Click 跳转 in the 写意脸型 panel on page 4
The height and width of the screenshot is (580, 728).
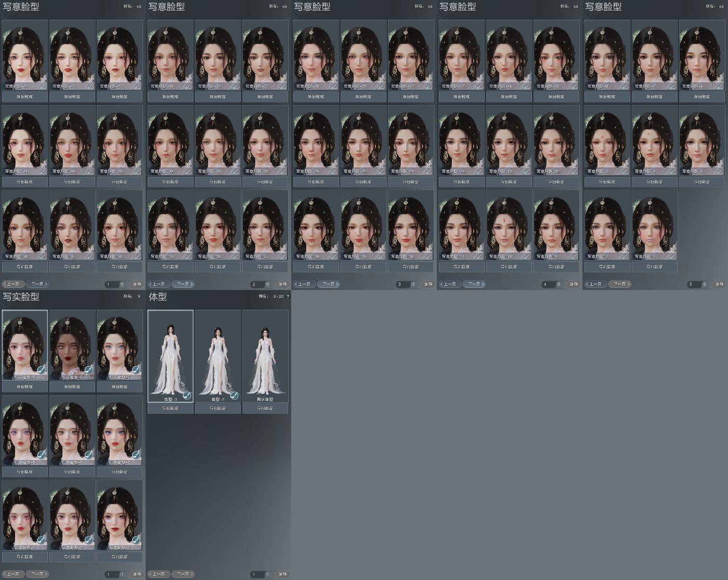[574, 284]
